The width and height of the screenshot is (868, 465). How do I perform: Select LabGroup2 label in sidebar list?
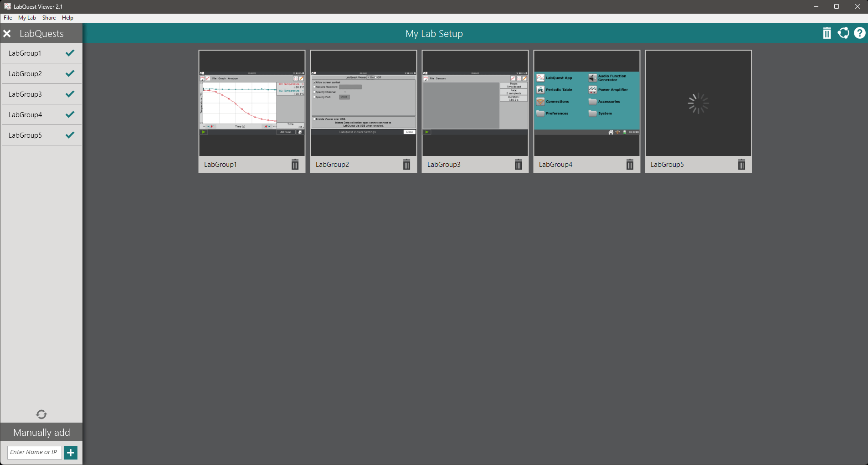[x=25, y=74]
